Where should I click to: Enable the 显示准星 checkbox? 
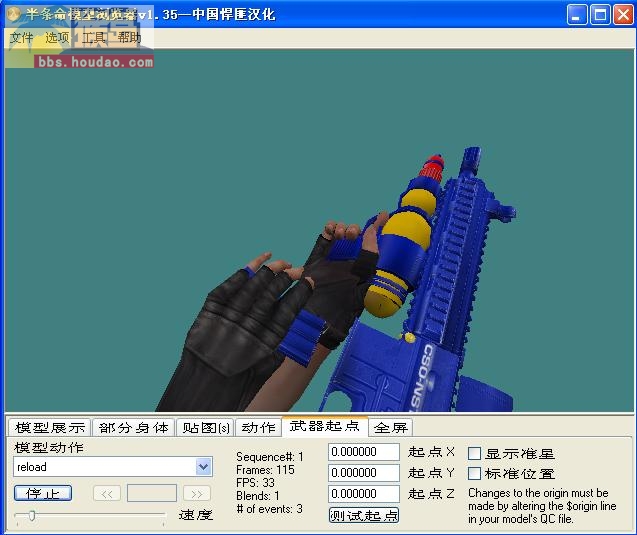[474, 453]
